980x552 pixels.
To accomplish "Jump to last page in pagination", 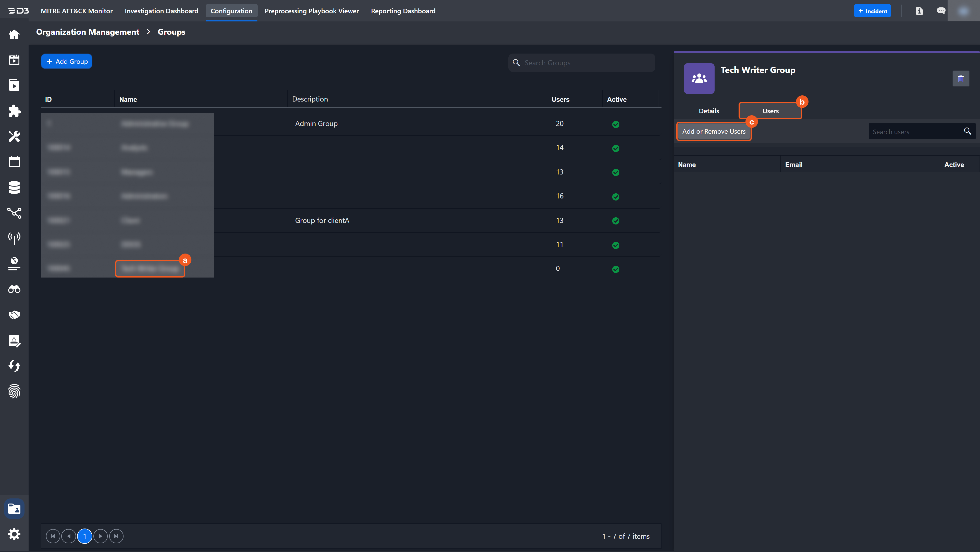I will point(116,536).
